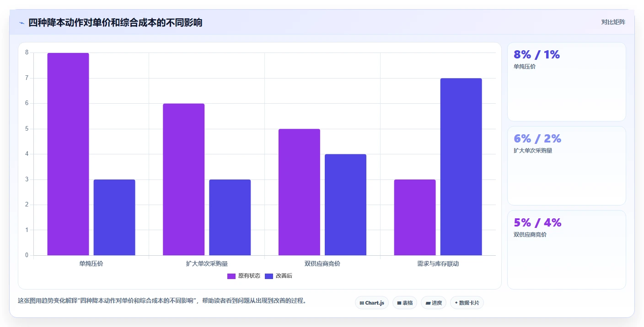The width and height of the screenshot is (644, 327).
Task: Click the purple 单纯压价 bar
Action: 68,154
